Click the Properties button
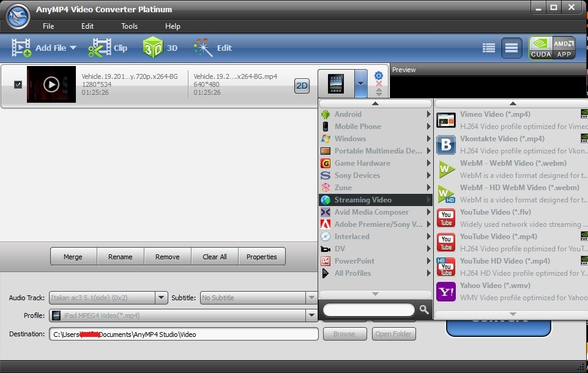This screenshot has height=373, width=588. coord(262,256)
